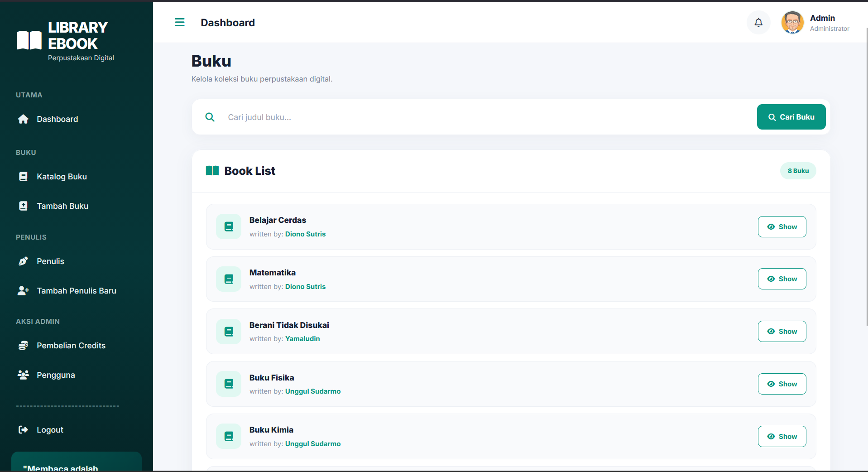Show the Belajar Cerdas book
868x472 pixels.
782,227
